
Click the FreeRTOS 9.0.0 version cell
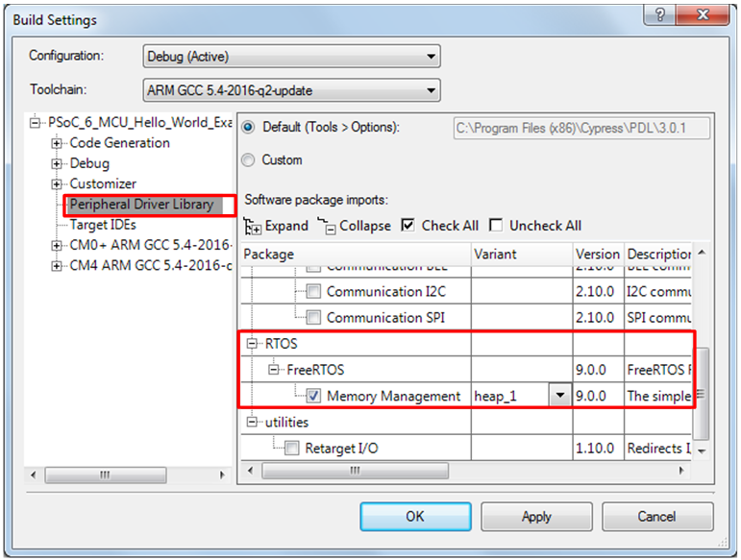599,369
